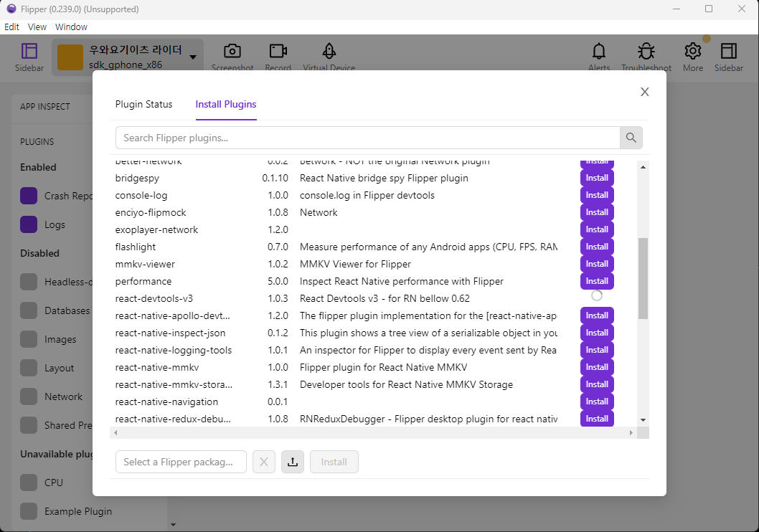The height and width of the screenshot is (532, 759).
Task: Switch to the Plugin Status tab
Action: tap(143, 105)
